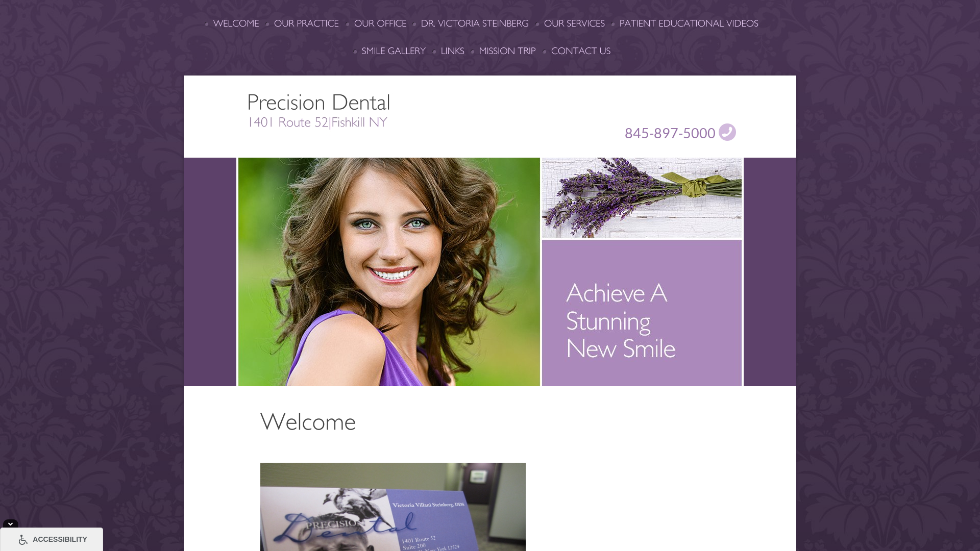Screen dimensions: 980x551
Task: Visit Patient Educational Videos
Action: click(689, 23)
